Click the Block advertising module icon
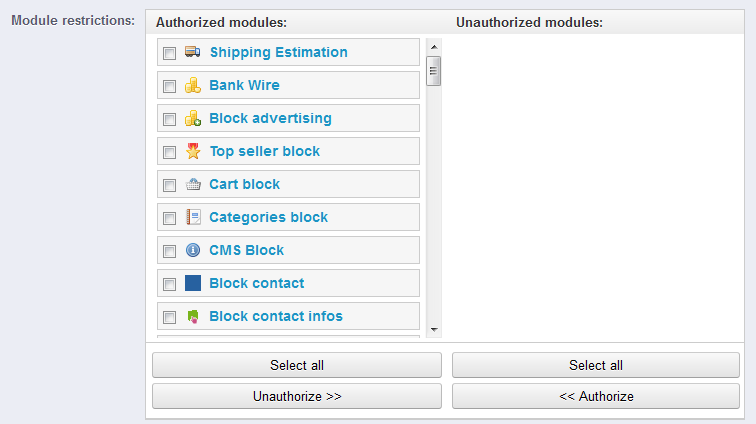This screenshot has height=424, width=756. pyautogui.click(x=193, y=118)
